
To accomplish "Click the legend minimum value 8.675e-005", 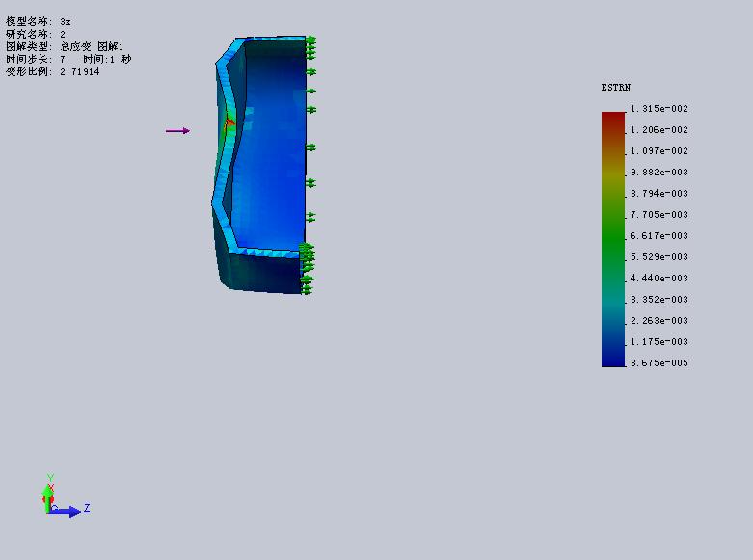I will click(659, 362).
